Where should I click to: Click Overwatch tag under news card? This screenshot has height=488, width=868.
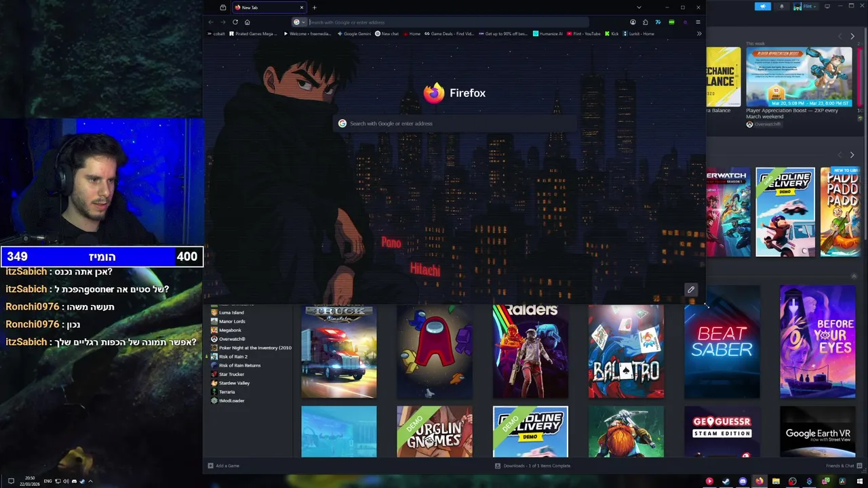[764, 124]
